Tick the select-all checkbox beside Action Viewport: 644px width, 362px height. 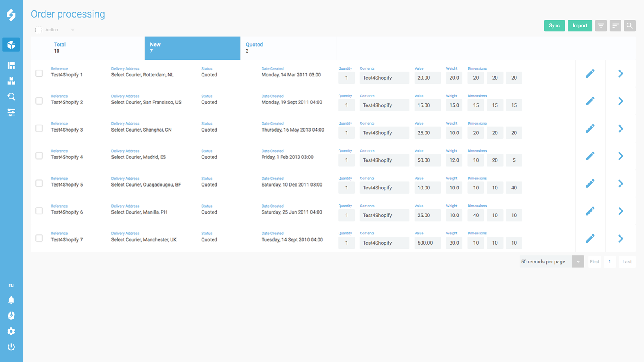coord(39,29)
